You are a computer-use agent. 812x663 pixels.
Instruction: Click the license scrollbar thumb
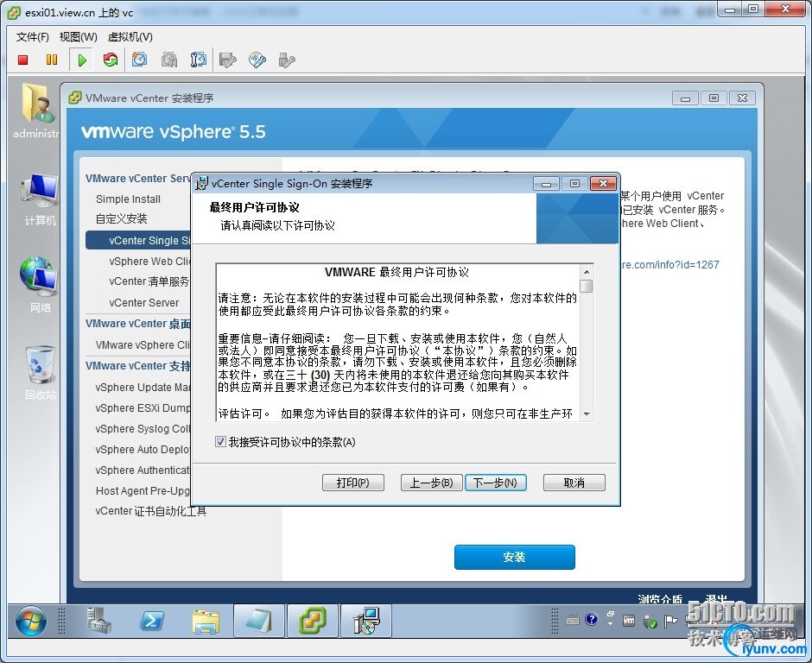click(587, 287)
